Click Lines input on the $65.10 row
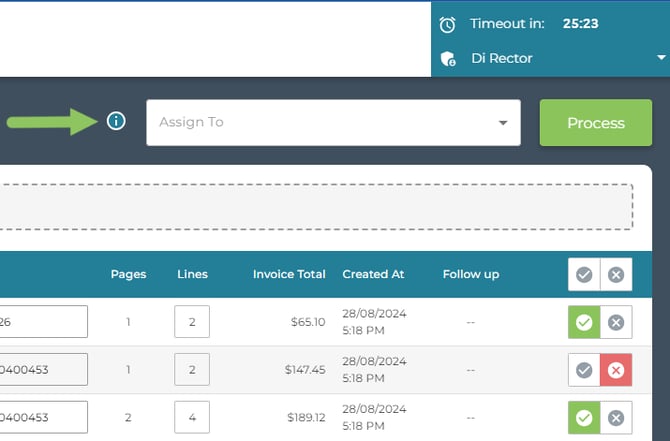The width and height of the screenshot is (670, 441). point(192,322)
